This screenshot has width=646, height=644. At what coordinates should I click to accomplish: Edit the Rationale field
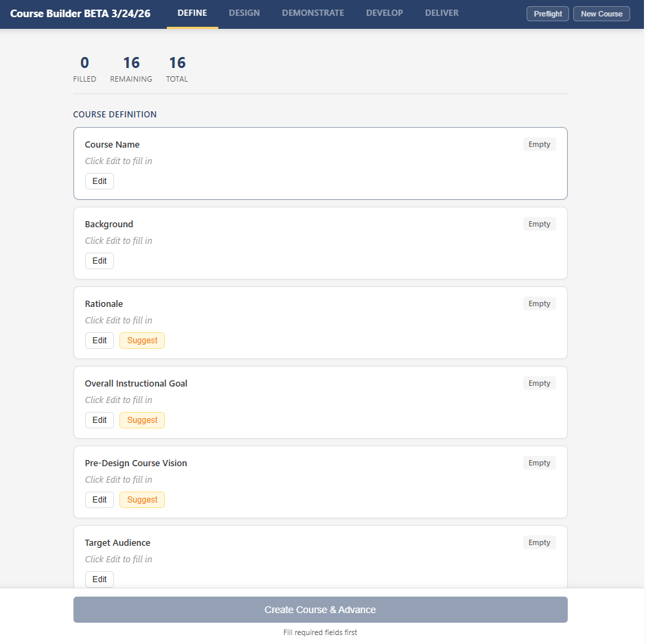(100, 341)
